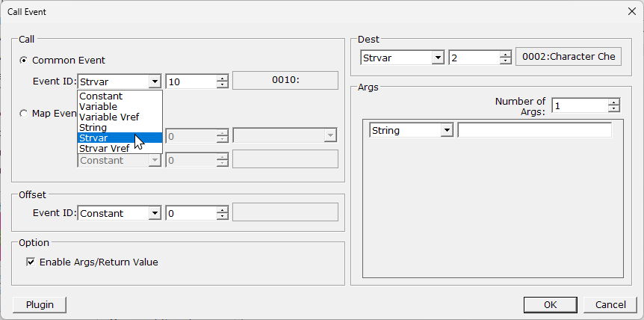Increase the Offset Event ID value
This screenshot has height=320, width=644.
[222, 210]
